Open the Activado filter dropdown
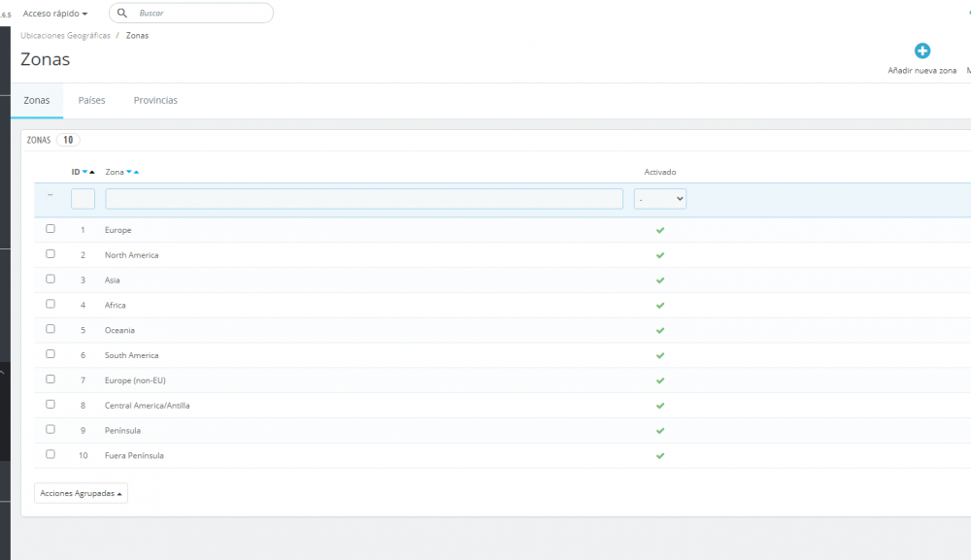Screen dimensions: 971x560 point(660,198)
